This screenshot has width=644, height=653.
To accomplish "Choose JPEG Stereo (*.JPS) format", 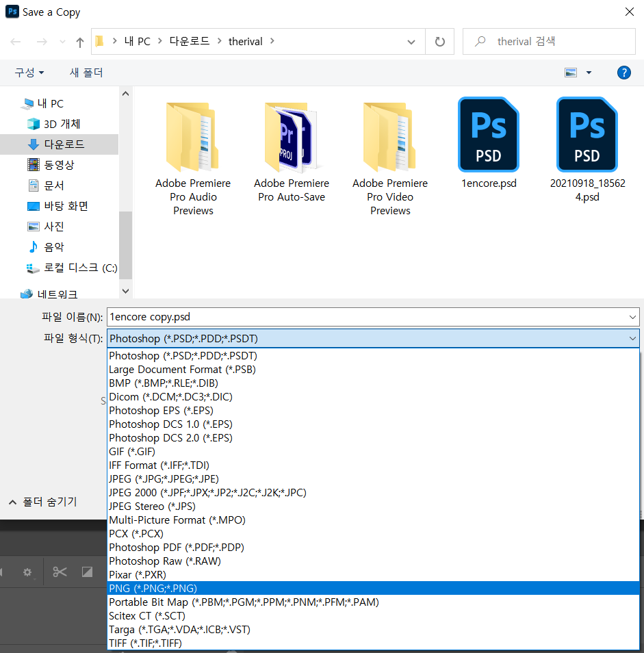I will [x=374, y=507].
